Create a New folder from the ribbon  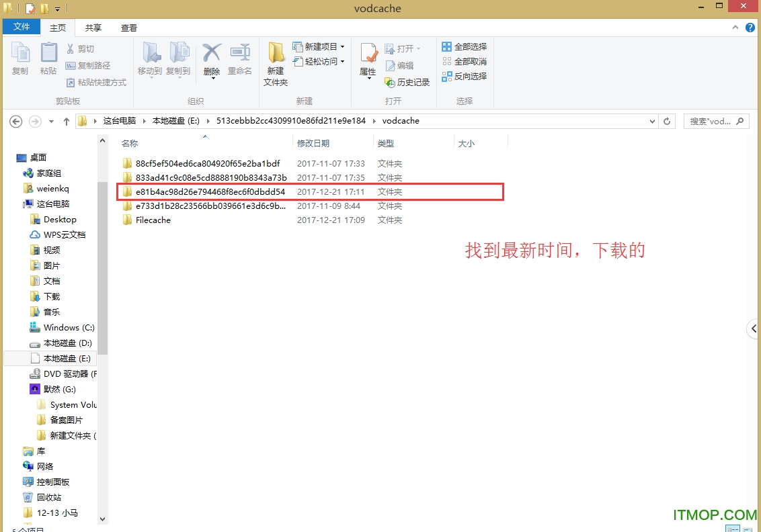pyautogui.click(x=276, y=64)
